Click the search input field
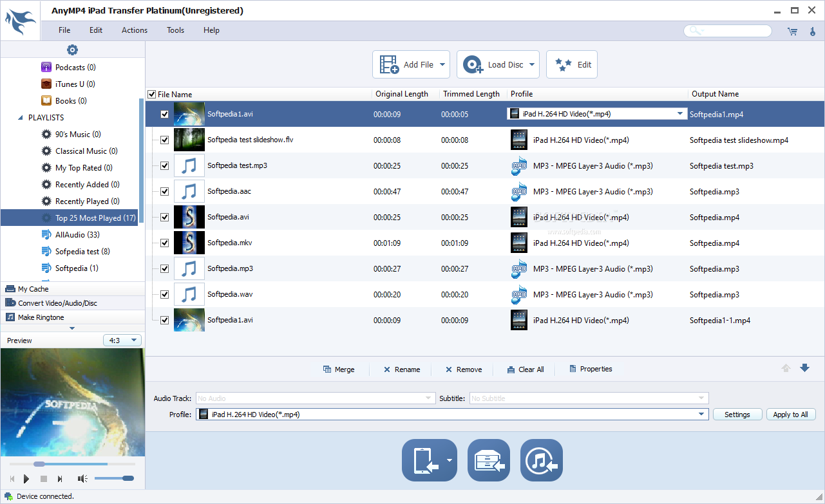The width and height of the screenshot is (825, 504). click(728, 31)
